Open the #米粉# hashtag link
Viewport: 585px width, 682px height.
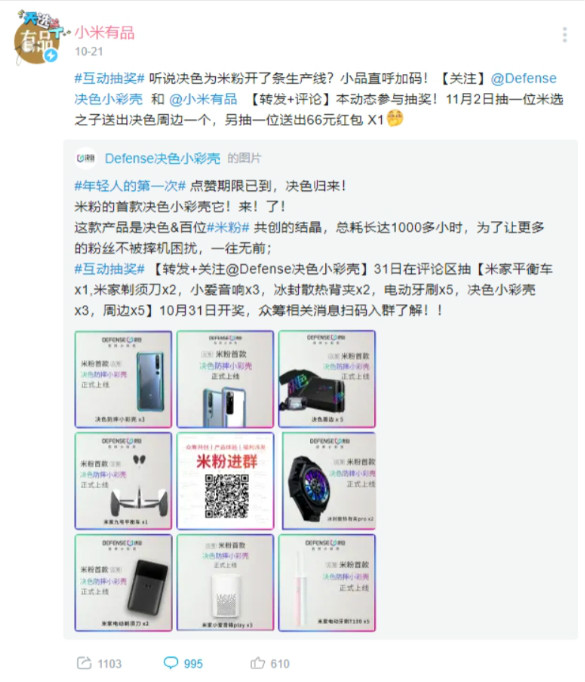coord(227,227)
